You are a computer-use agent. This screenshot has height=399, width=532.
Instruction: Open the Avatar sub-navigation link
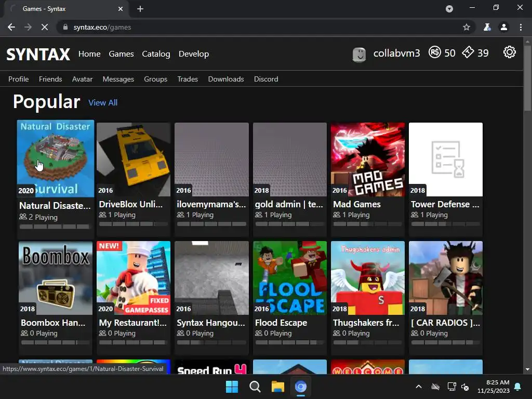tap(82, 79)
